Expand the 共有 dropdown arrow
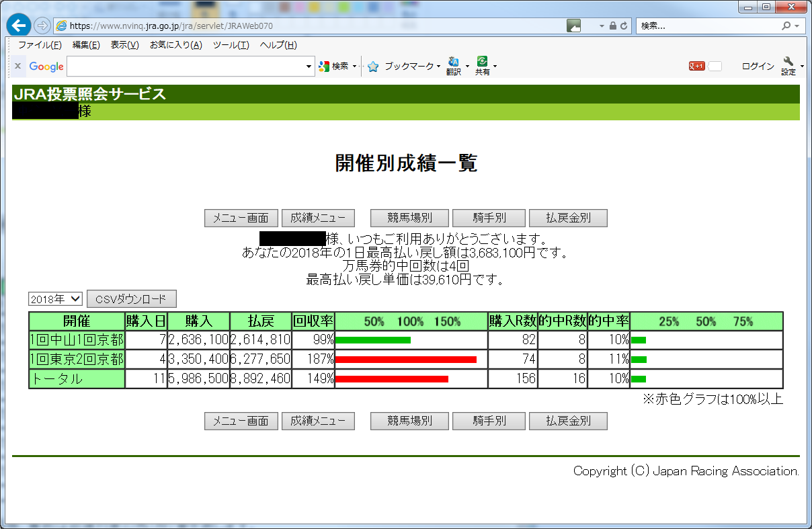 [x=495, y=66]
